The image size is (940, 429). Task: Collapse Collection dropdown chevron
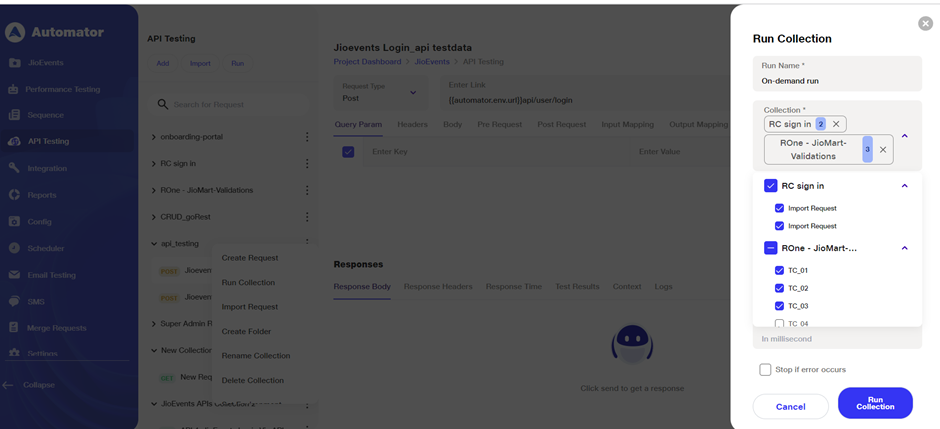coord(905,136)
